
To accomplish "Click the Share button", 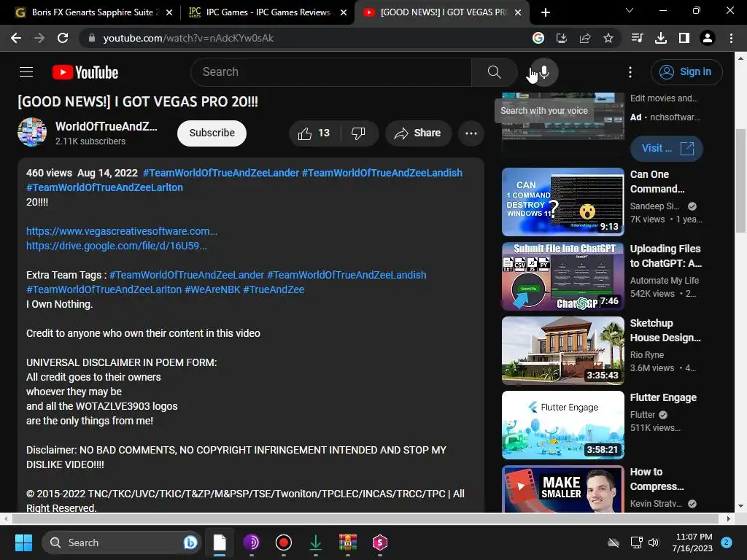I will [x=418, y=133].
